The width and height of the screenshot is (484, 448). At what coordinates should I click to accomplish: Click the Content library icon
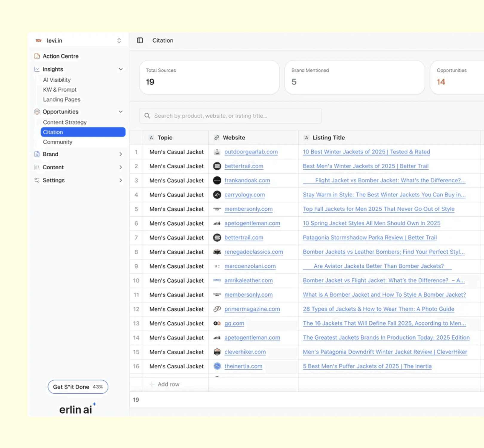point(37,167)
